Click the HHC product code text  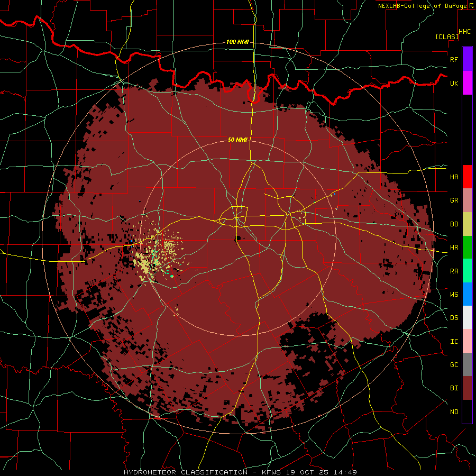pos(465,32)
